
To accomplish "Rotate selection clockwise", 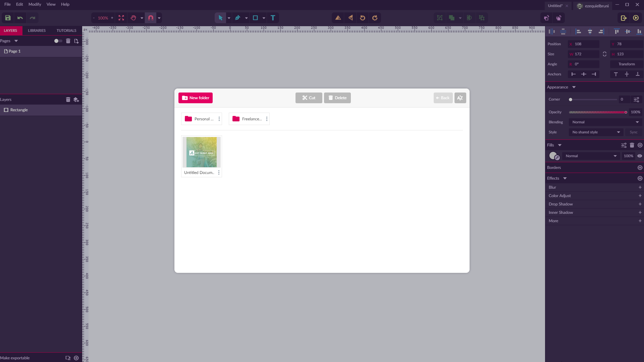I will click(375, 18).
